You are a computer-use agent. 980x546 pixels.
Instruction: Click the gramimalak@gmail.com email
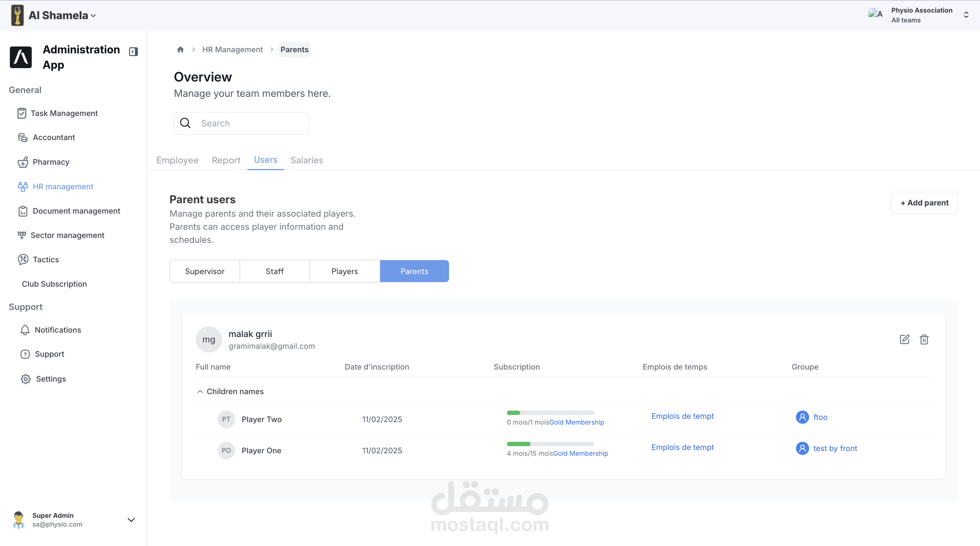272,346
